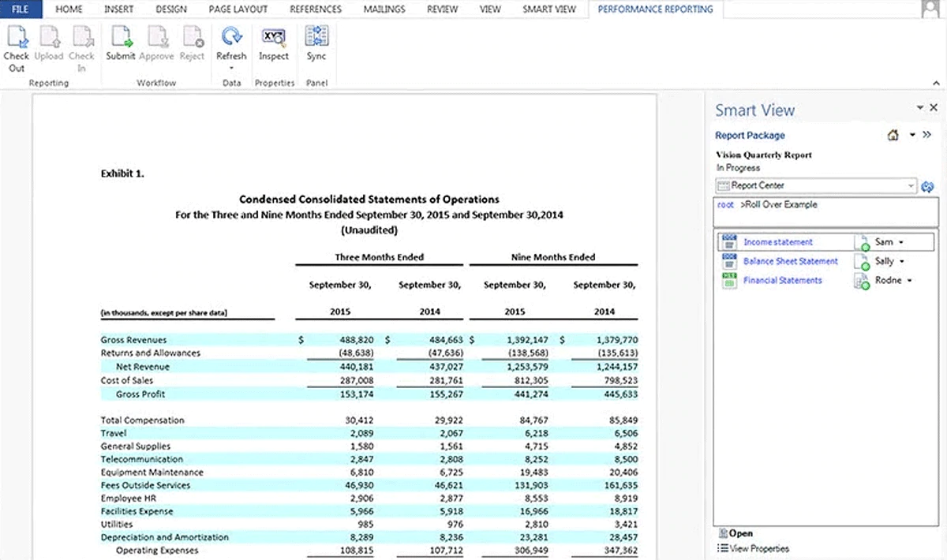Click refresh icon beside Report Center dropdown

coord(927,186)
